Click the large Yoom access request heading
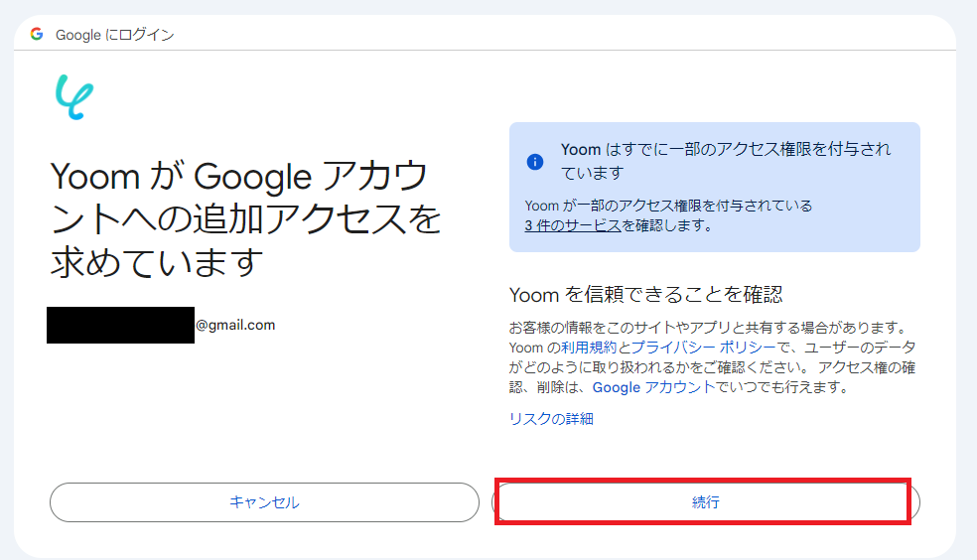The width and height of the screenshot is (977, 560). click(x=245, y=218)
